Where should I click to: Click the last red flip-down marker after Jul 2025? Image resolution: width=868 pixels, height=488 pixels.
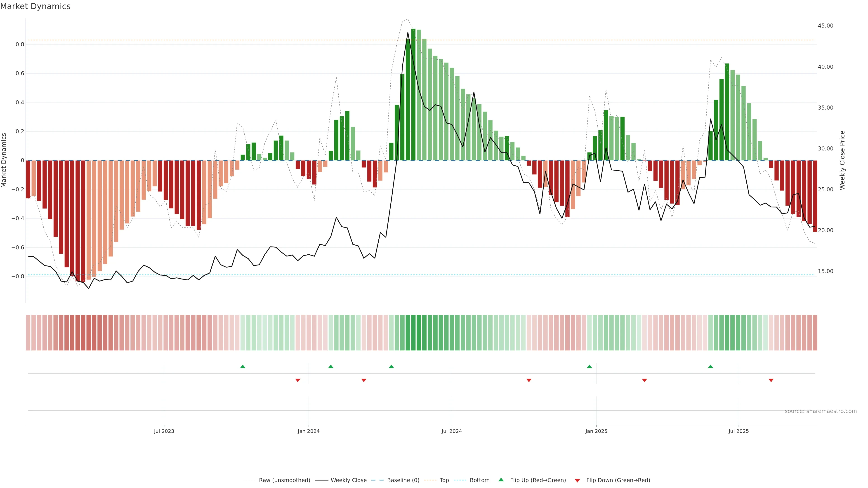[771, 380]
